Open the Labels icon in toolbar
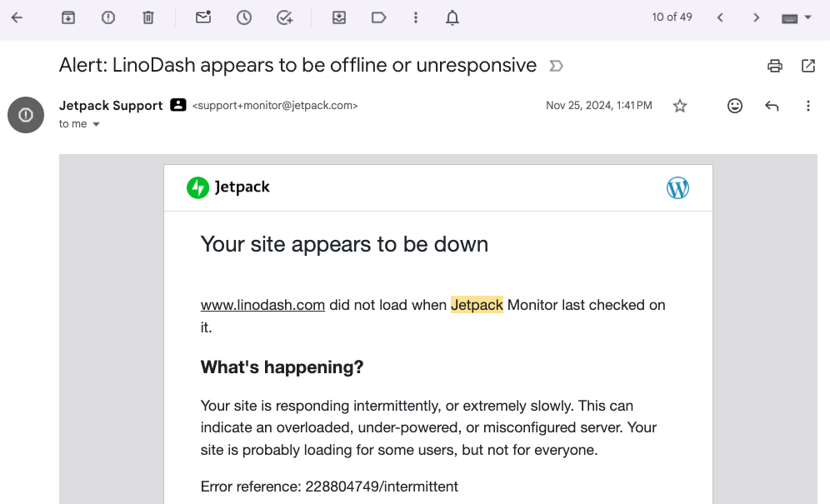This screenshot has width=830, height=504. pyautogui.click(x=379, y=17)
